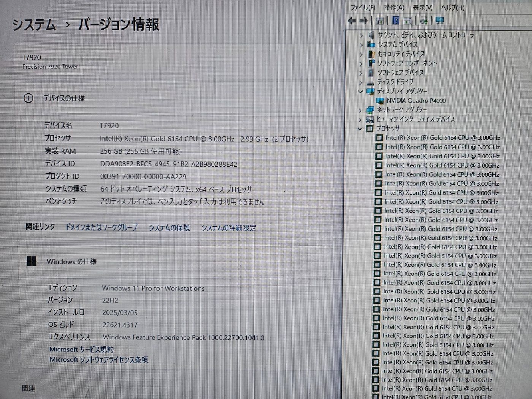This screenshot has height=399, width=532.
Task: Click the blue question mark help icon
Action: [x=396, y=20]
